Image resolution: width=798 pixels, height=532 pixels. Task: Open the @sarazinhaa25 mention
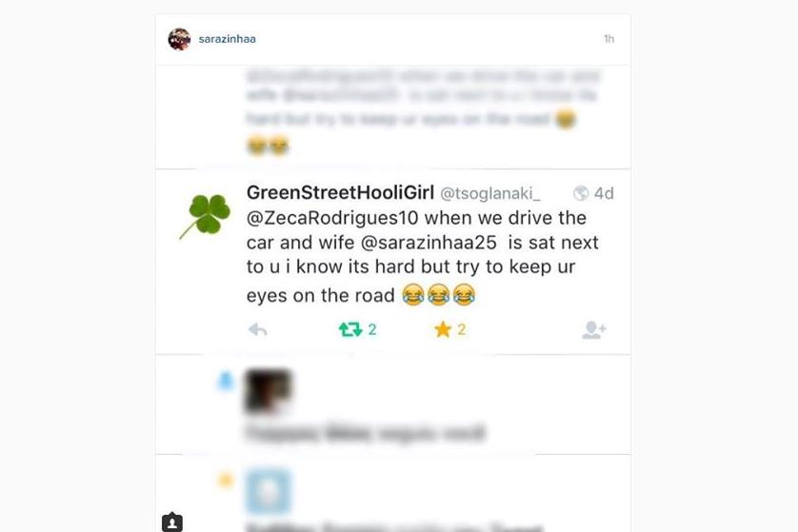429,243
